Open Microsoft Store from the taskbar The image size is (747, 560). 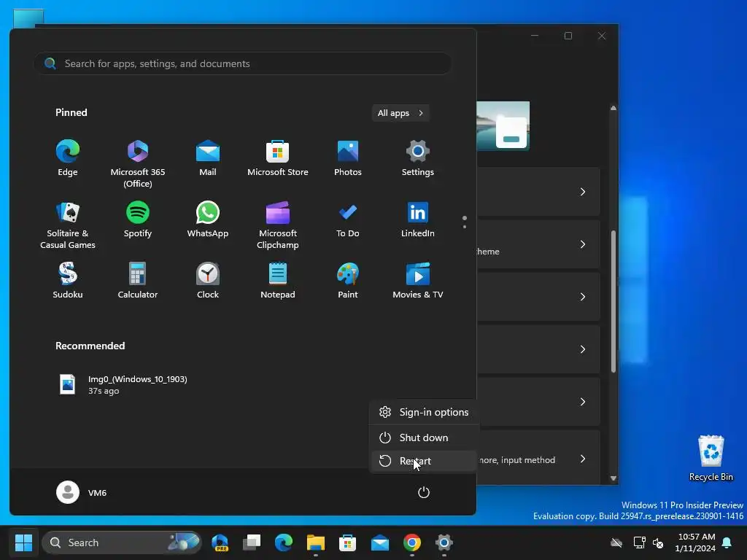coord(347,542)
